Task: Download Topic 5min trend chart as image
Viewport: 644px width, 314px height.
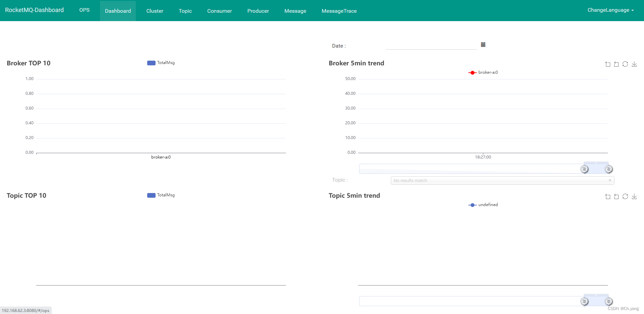Action: (x=634, y=196)
